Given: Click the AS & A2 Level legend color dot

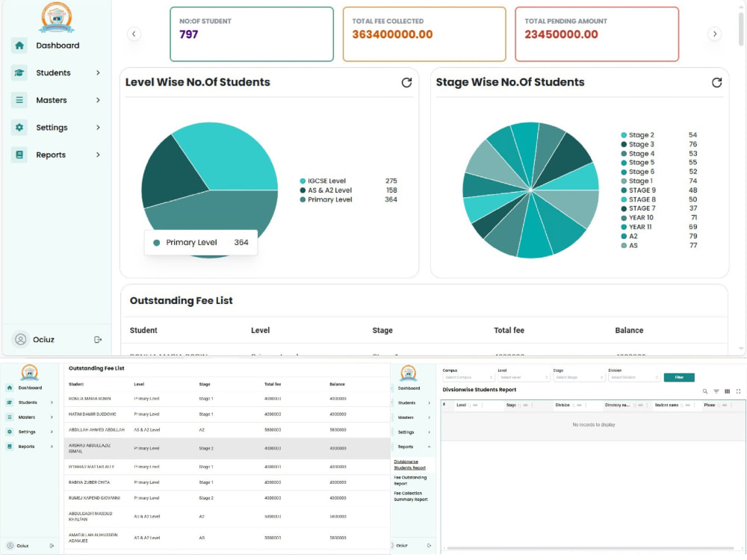Looking at the screenshot, I should point(303,190).
